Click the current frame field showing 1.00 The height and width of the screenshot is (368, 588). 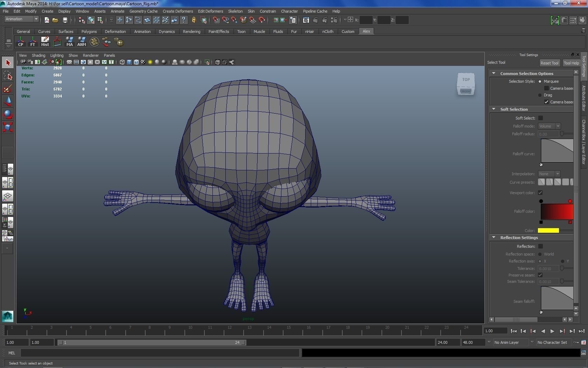pyautogui.click(x=495, y=331)
